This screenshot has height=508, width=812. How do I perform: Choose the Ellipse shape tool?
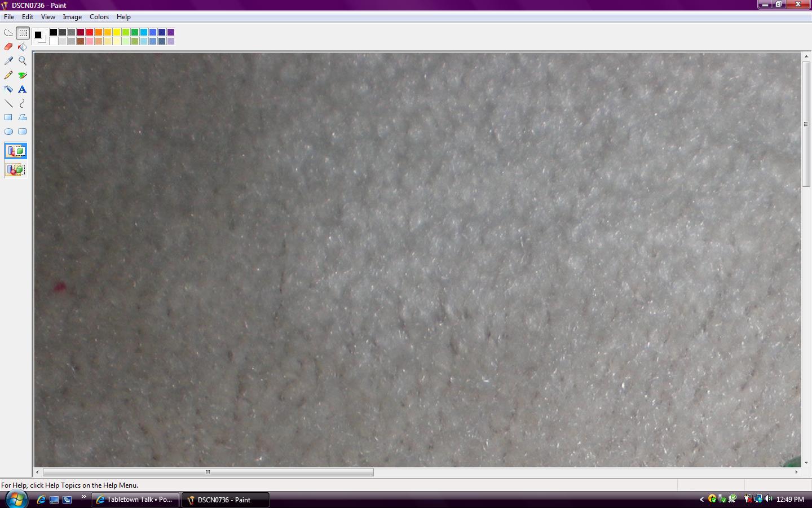pos(8,132)
